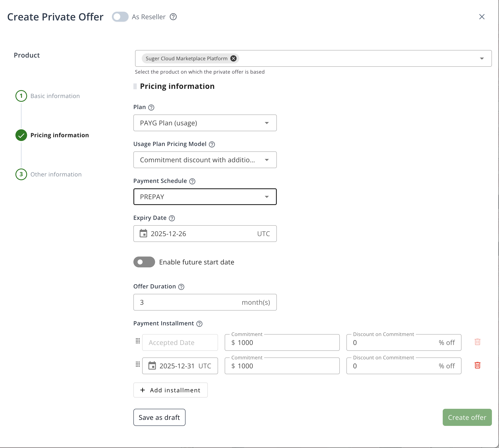Image resolution: width=499 pixels, height=448 pixels.
Task: Delete the first payment installment row
Action: click(x=477, y=342)
